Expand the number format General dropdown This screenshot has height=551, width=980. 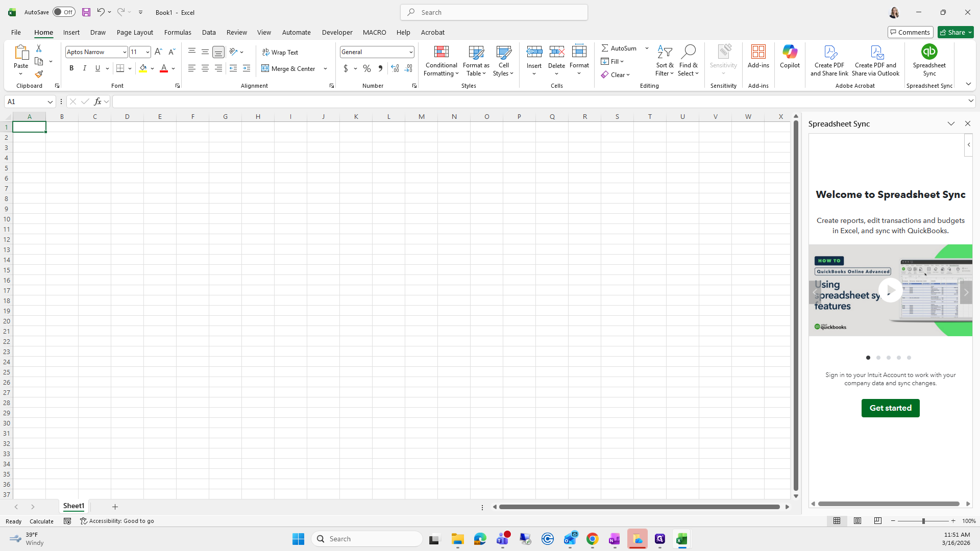[x=411, y=52]
